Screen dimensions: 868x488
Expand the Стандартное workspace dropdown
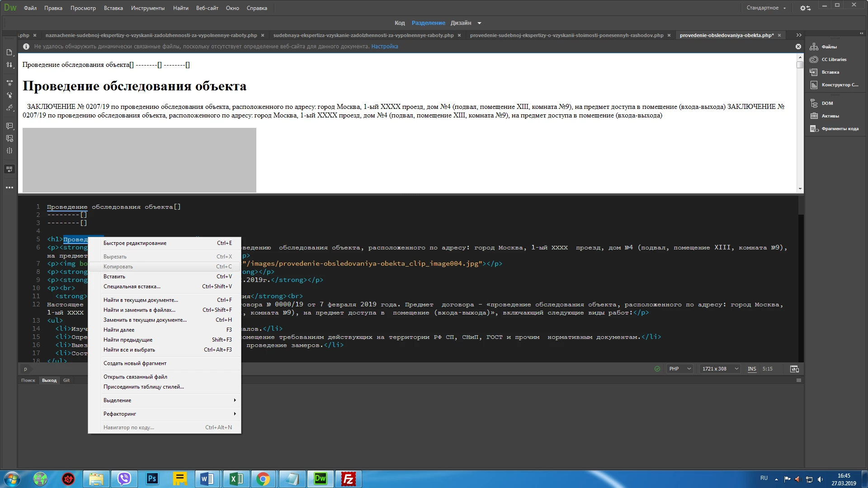pos(766,8)
